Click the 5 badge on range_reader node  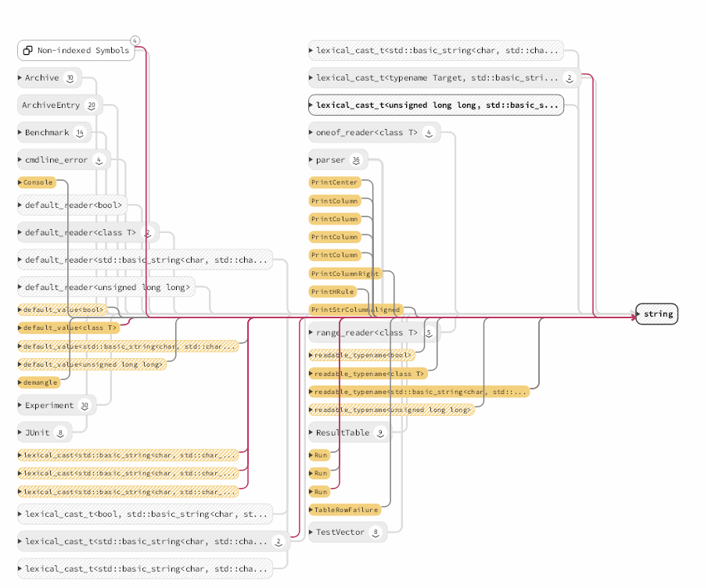[427, 332]
